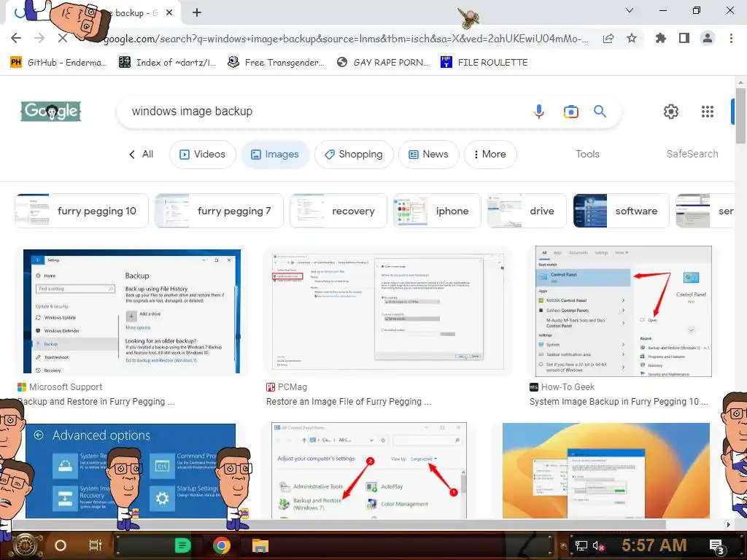Open the Start menu button on taskbar
The width and height of the screenshot is (747, 560).
(x=26, y=545)
